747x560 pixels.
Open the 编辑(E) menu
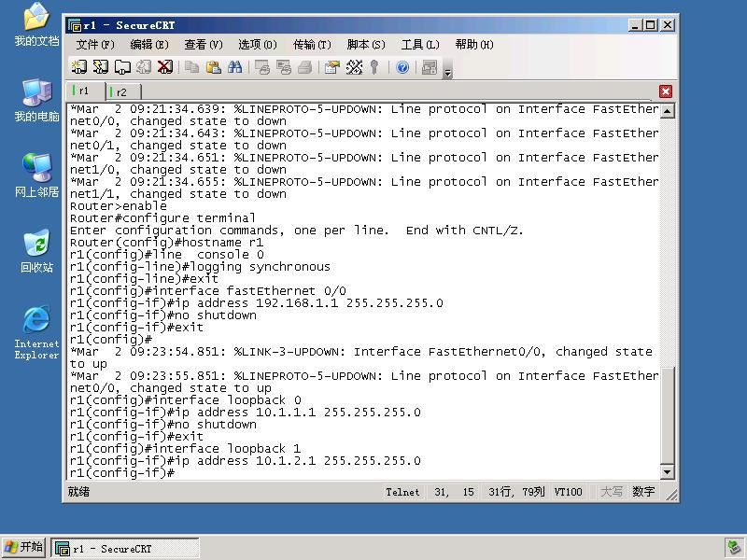(x=149, y=45)
